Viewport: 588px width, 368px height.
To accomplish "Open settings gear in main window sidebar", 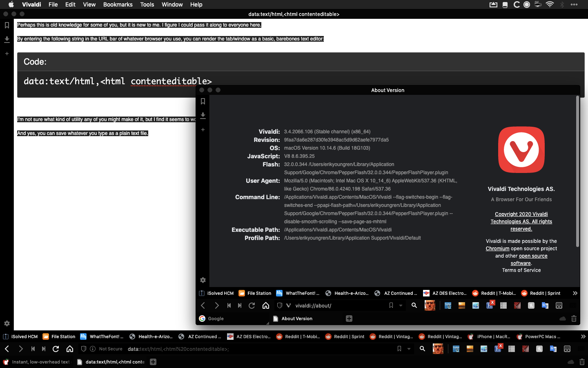I will pyautogui.click(x=7, y=323).
